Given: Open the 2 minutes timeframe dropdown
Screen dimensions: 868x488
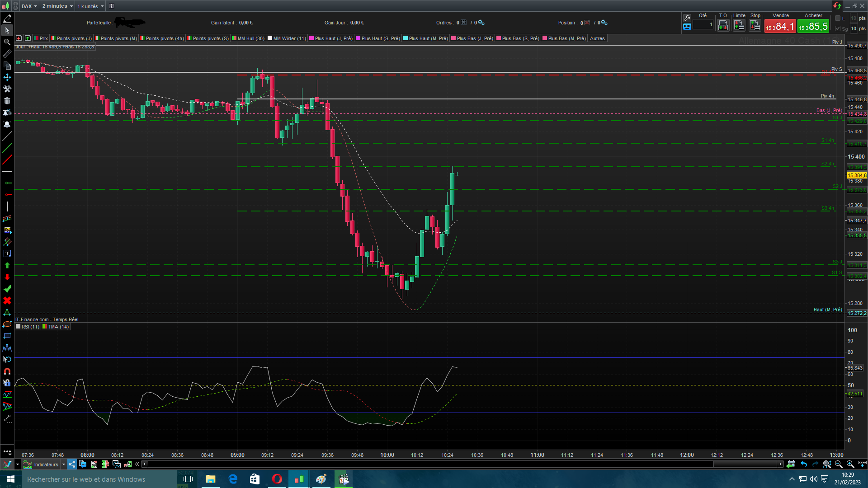Looking at the screenshot, I should click(x=57, y=6).
